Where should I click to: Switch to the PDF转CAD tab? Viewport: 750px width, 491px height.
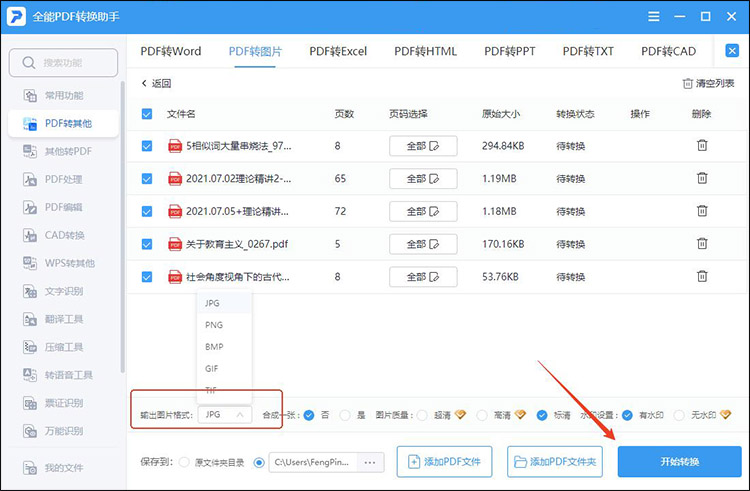tap(668, 51)
